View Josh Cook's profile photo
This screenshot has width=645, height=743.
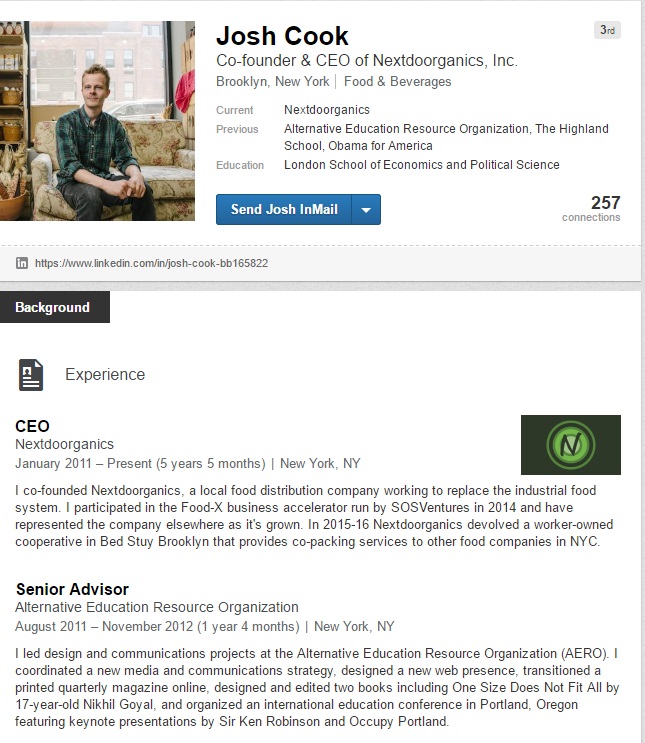coord(97,120)
